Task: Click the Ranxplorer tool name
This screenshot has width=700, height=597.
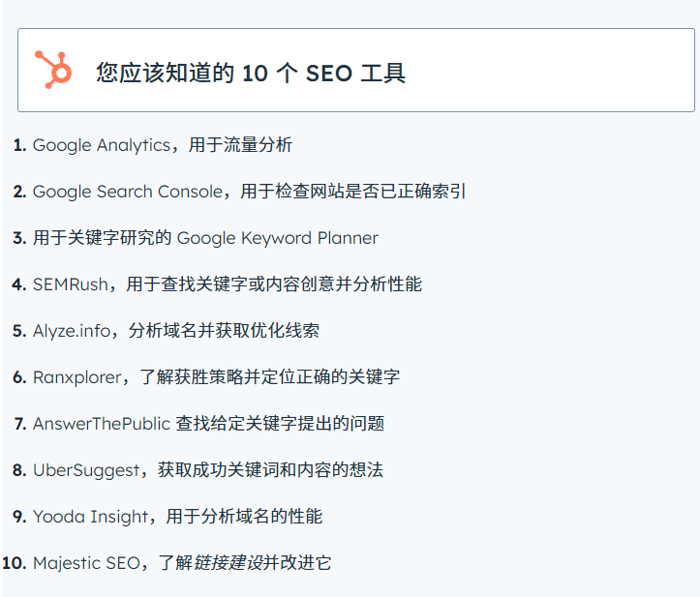Action: 76,377
